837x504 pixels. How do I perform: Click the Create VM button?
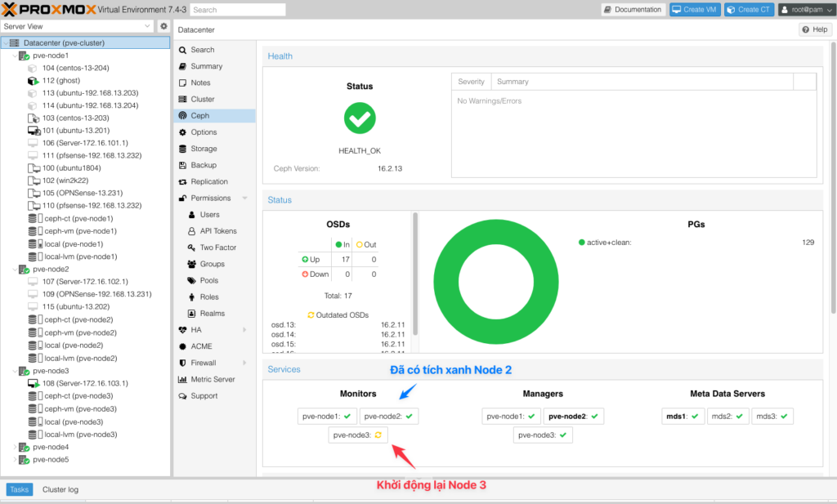coord(695,10)
